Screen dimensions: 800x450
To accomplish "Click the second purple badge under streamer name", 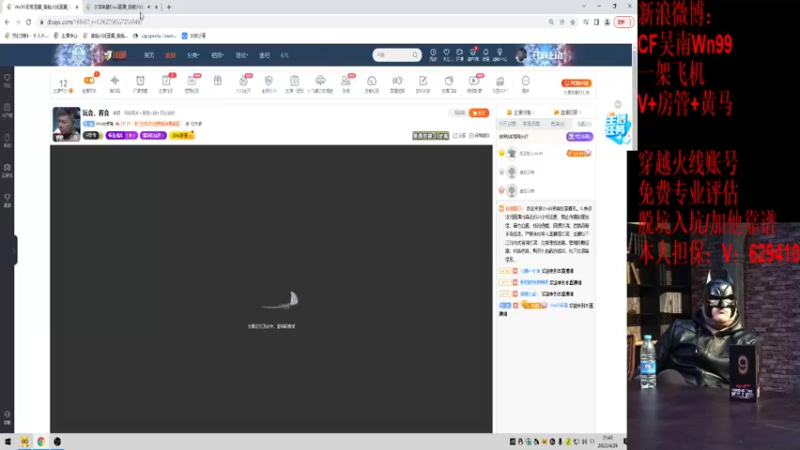I will 153,135.
